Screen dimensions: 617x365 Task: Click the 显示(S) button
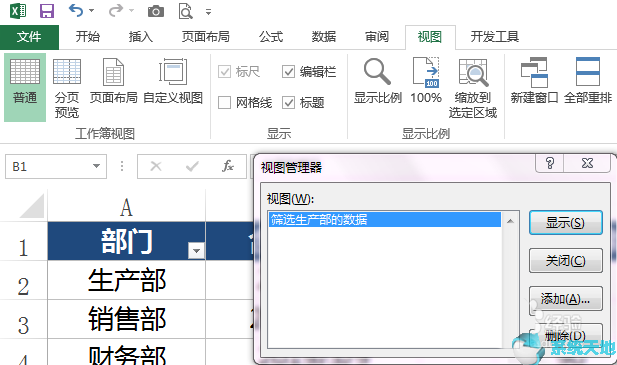tap(565, 223)
